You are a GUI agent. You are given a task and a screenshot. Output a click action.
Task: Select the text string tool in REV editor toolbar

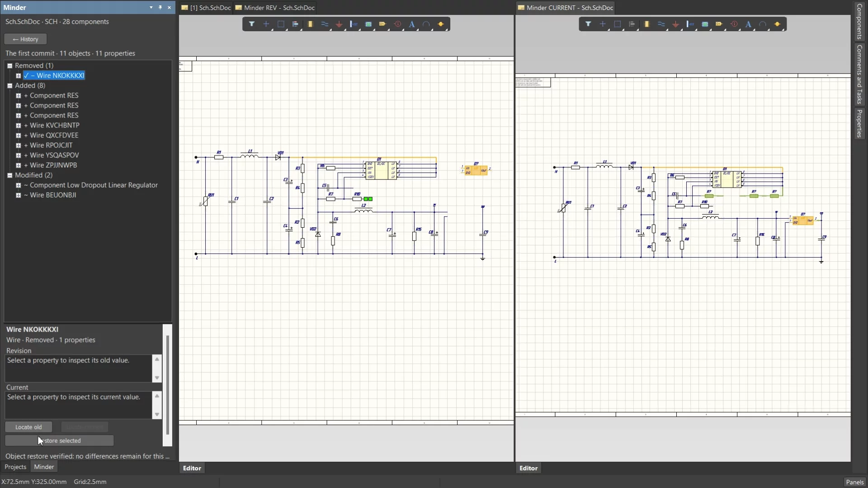point(412,24)
